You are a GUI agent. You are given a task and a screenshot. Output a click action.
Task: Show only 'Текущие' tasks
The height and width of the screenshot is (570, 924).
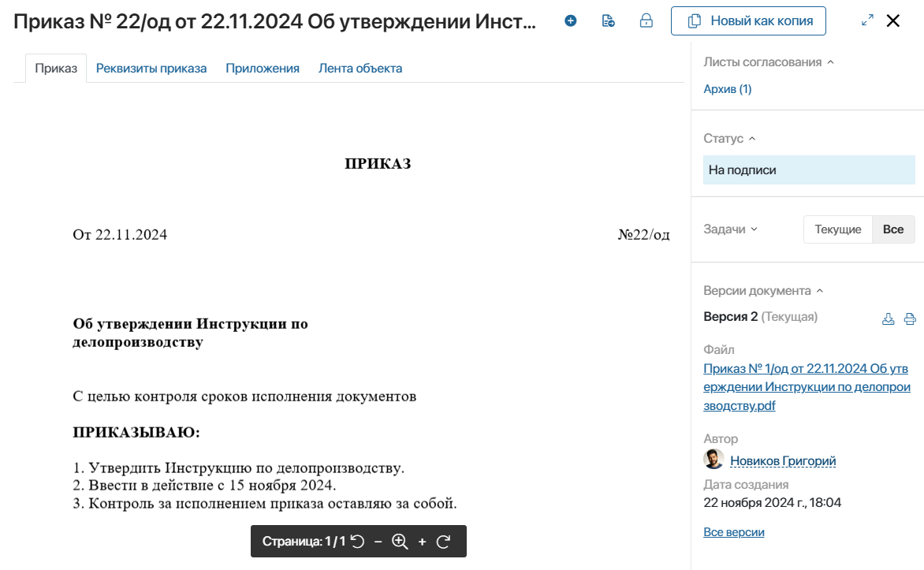[x=837, y=229]
